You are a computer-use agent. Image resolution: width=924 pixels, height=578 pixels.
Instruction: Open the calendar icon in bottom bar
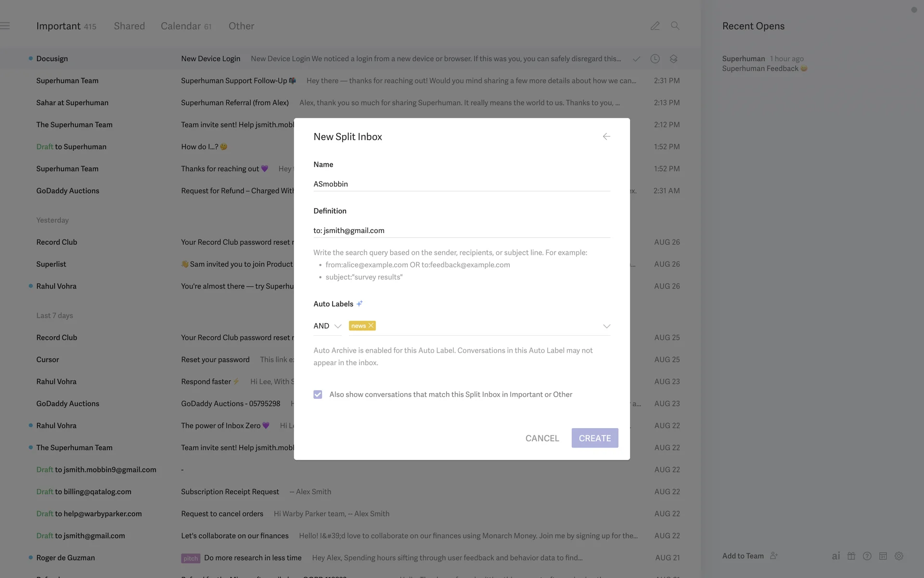[x=883, y=556]
